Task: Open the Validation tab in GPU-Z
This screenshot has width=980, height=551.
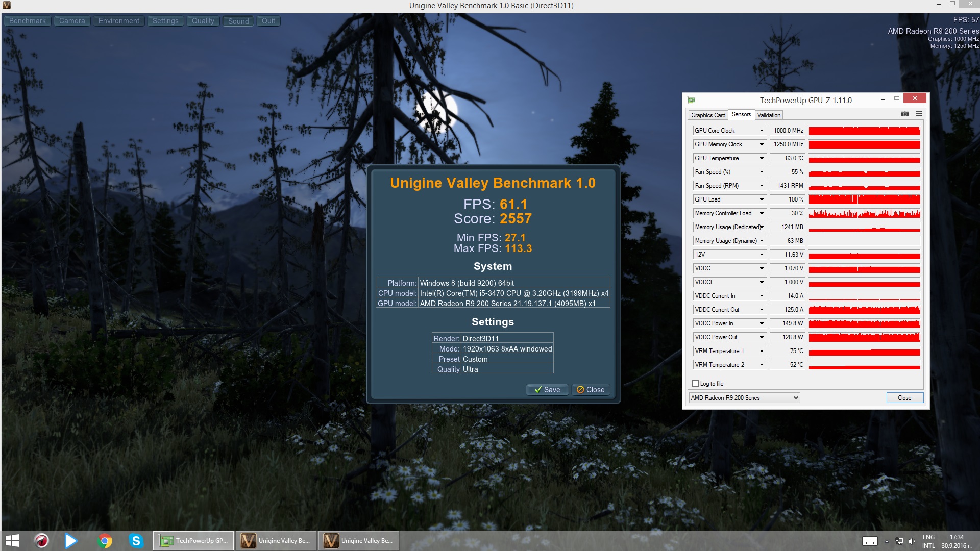Action: pos(769,115)
